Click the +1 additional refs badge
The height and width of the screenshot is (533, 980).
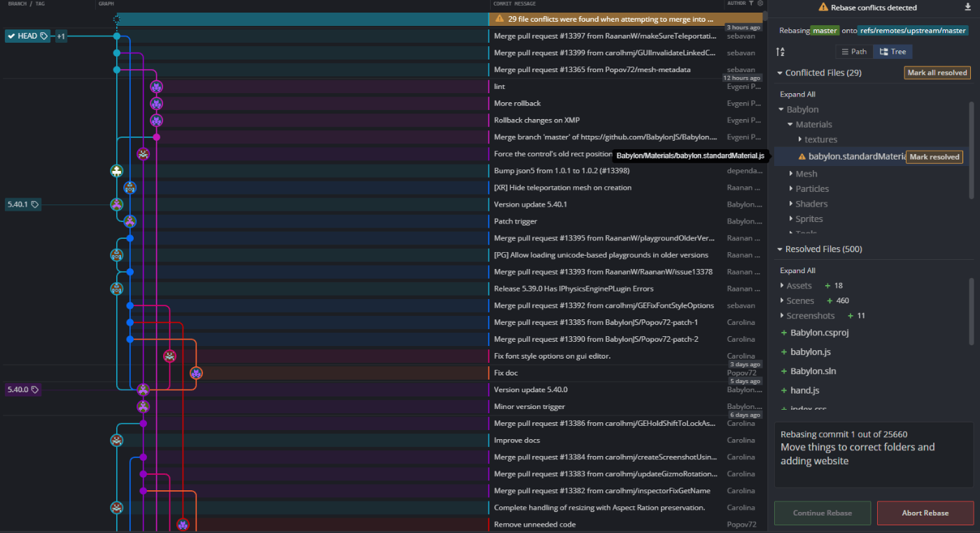pos(61,36)
